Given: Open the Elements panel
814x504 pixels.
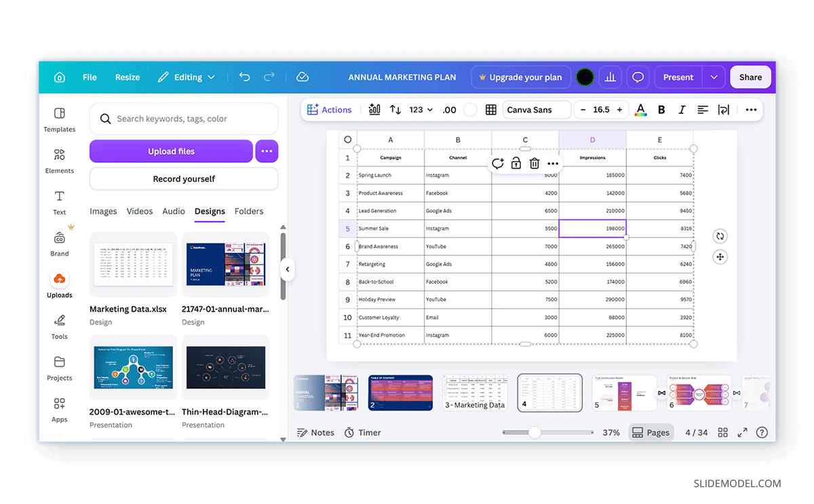Looking at the screenshot, I should [60, 161].
